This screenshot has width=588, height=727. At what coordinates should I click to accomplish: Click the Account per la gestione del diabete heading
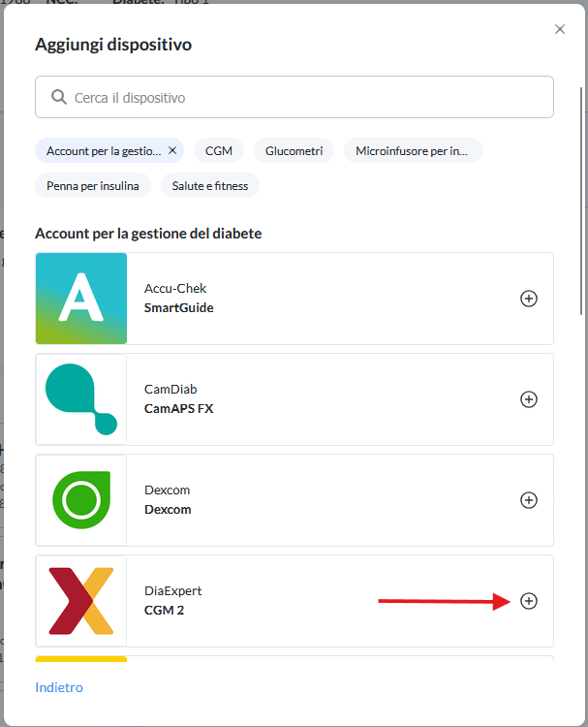click(x=148, y=234)
